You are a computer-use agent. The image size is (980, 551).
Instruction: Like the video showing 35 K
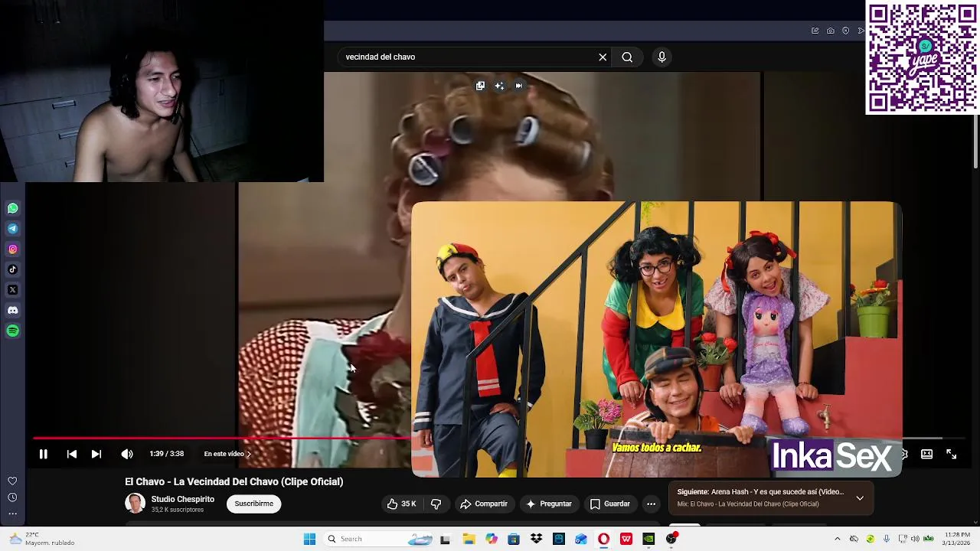point(401,504)
